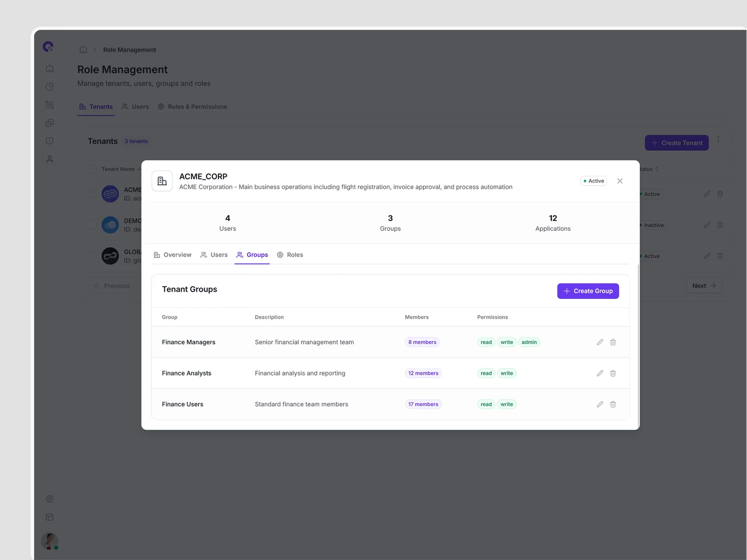Open settings gear in sidebar
The height and width of the screenshot is (560, 747).
49,499
